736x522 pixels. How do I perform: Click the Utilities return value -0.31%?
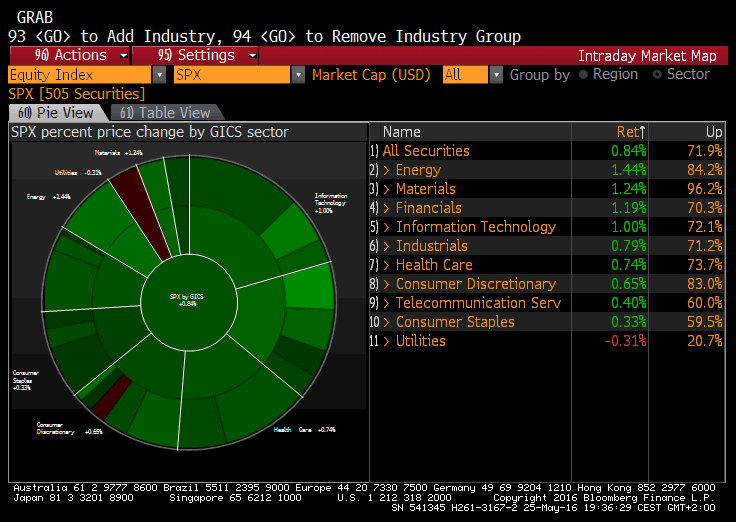click(625, 341)
